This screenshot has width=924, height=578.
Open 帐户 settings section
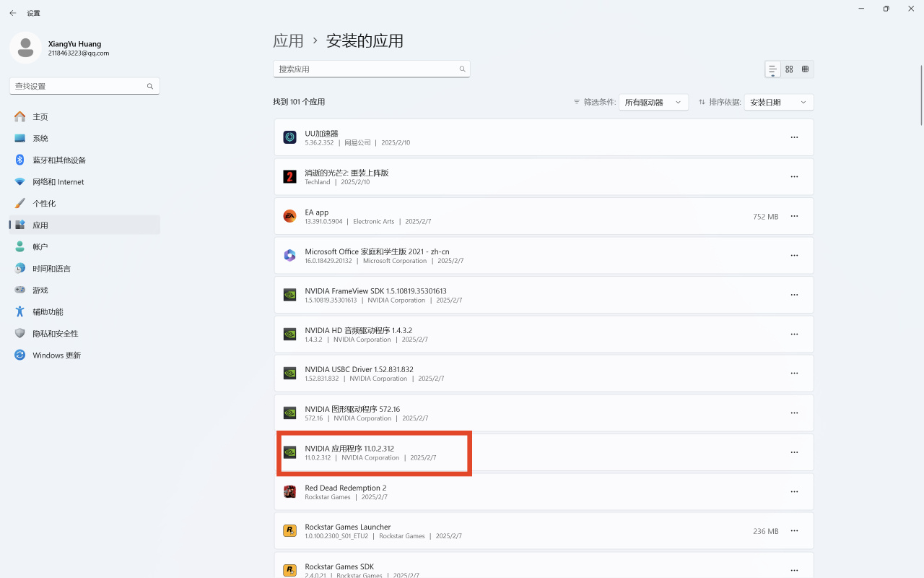[x=84, y=246]
